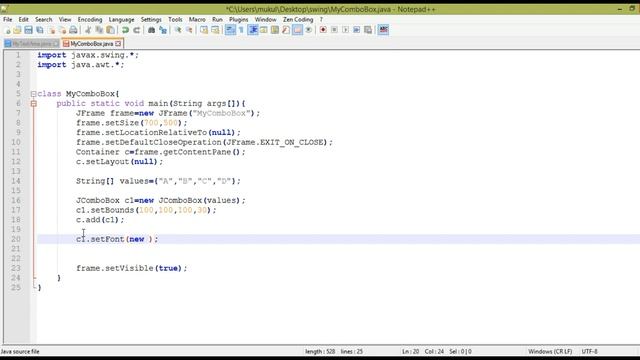The image size is (640, 360).
Task: Click the Copy toolbar icon
Action: [x=99, y=30]
